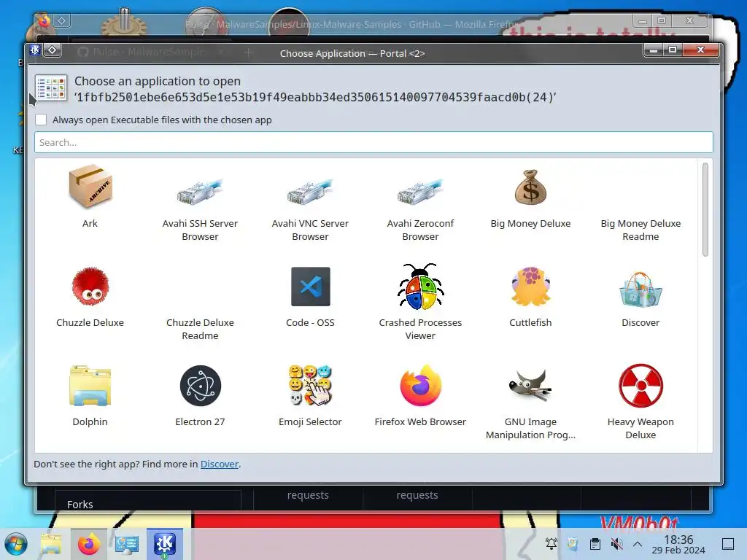The image size is (747, 560).
Task: Select Heavy Weapon Deluxe radiation icon
Action: pyautogui.click(x=640, y=401)
